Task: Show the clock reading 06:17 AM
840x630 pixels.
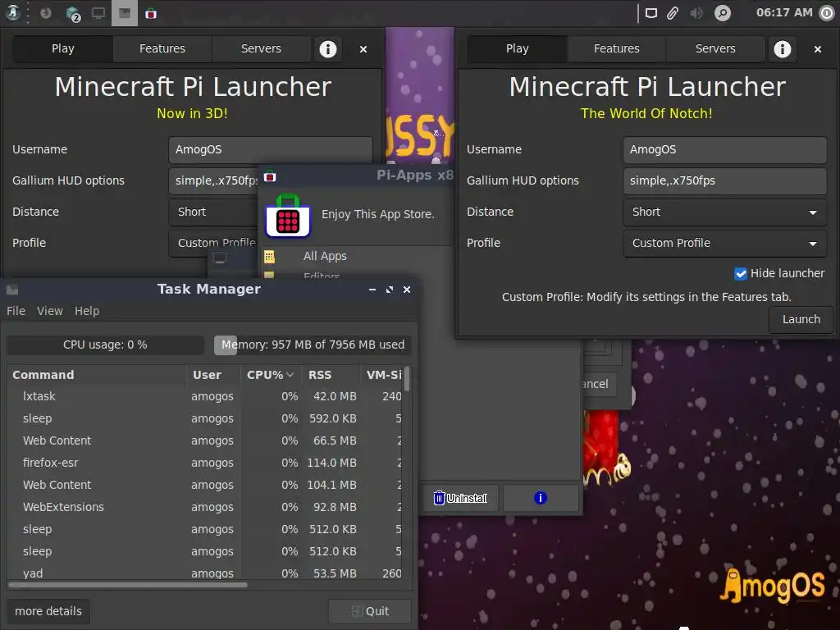Action: point(784,12)
